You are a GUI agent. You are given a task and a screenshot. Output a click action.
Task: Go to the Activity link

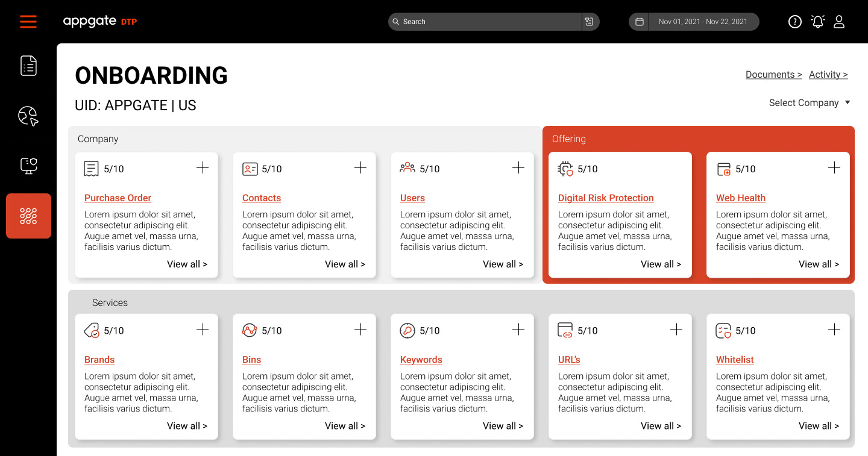coord(828,75)
